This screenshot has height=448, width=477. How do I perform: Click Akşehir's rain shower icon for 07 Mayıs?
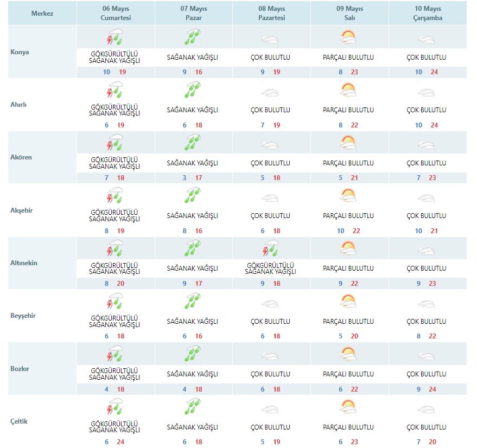(x=193, y=196)
